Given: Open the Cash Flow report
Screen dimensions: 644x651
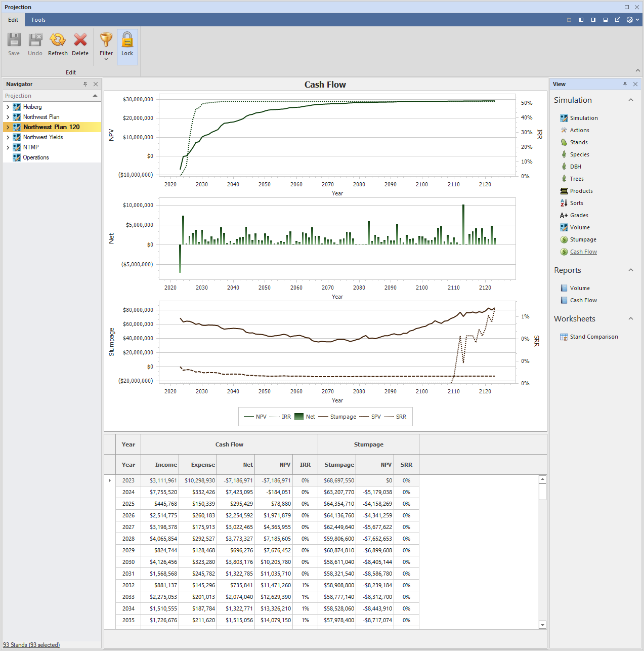Looking at the screenshot, I should 583,300.
